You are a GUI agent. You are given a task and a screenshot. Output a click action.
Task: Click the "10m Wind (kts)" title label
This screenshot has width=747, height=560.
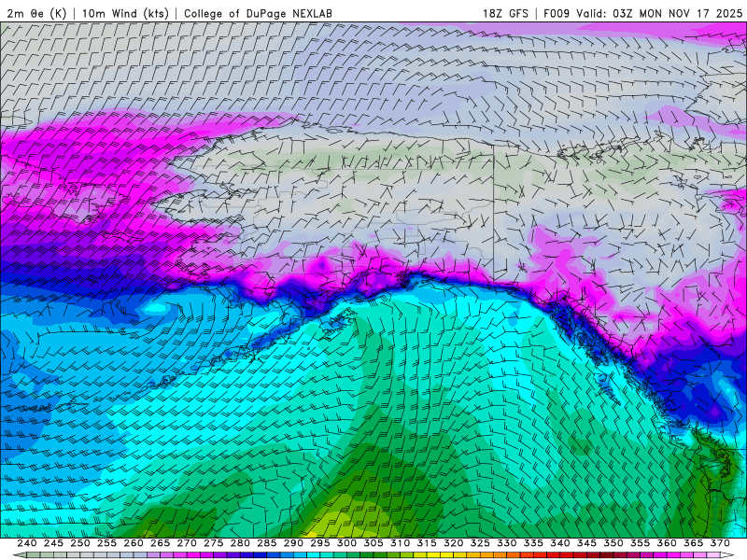point(125,13)
